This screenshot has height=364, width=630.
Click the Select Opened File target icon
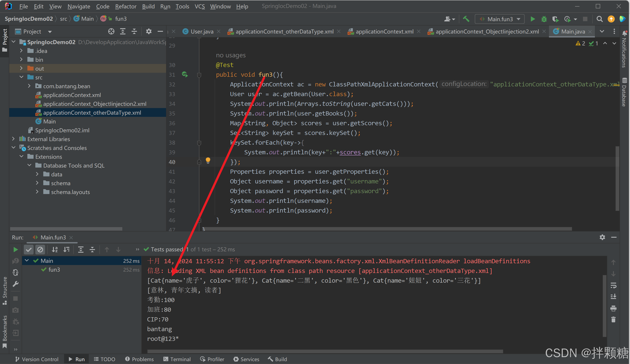pos(111,32)
